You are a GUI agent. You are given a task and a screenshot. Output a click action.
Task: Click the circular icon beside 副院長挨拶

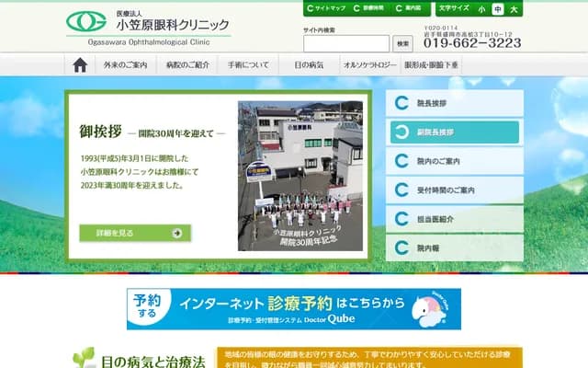pyautogui.click(x=401, y=132)
